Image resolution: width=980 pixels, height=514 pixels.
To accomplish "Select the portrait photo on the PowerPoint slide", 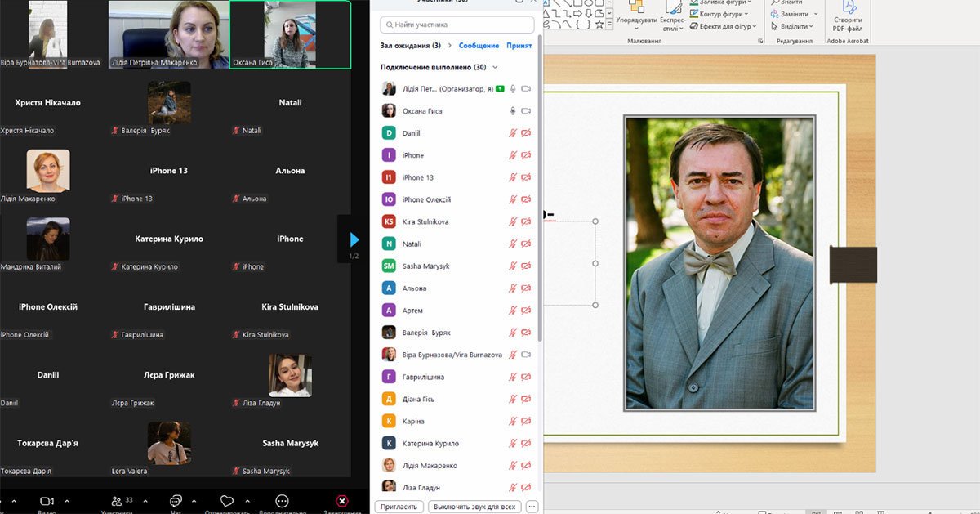I will coord(719,262).
